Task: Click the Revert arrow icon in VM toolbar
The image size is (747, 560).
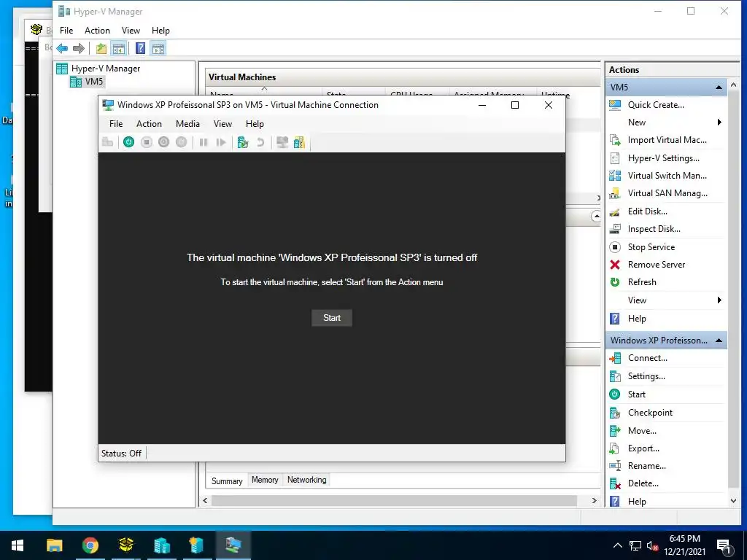Action: click(260, 142)
